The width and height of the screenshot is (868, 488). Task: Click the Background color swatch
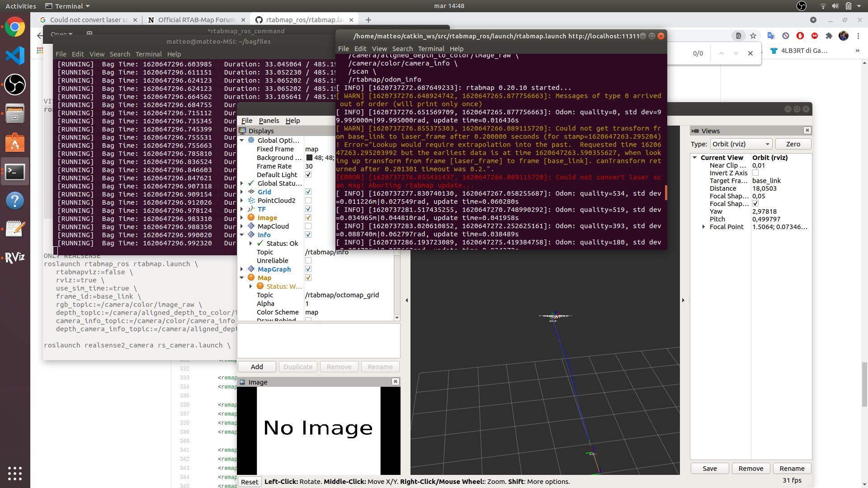(310, 158)
